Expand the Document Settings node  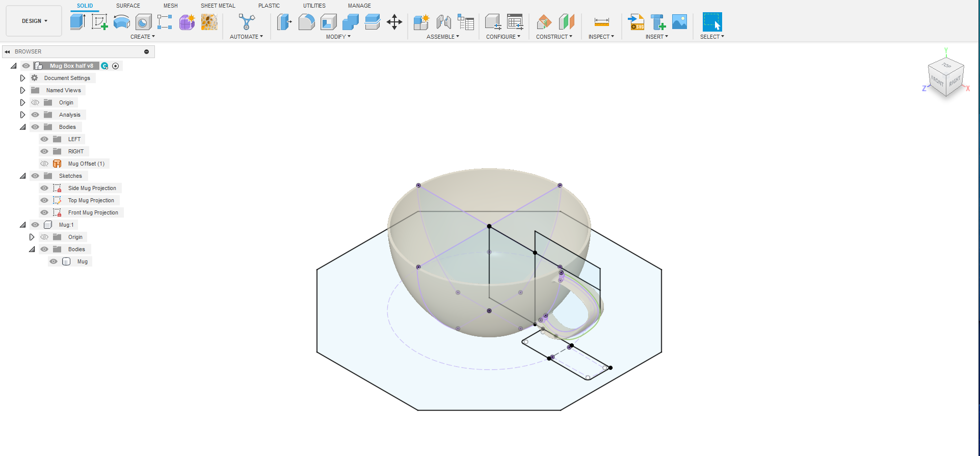click(x=22, y=78)
